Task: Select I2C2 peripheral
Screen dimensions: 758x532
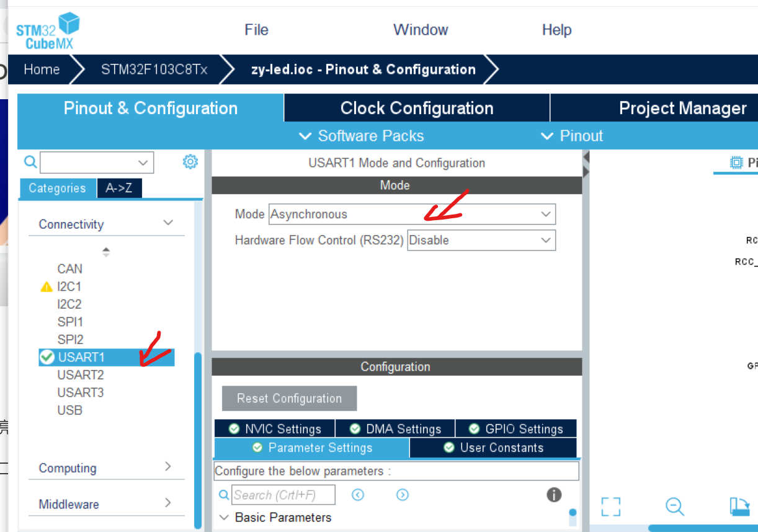Action: click(69, 304)
